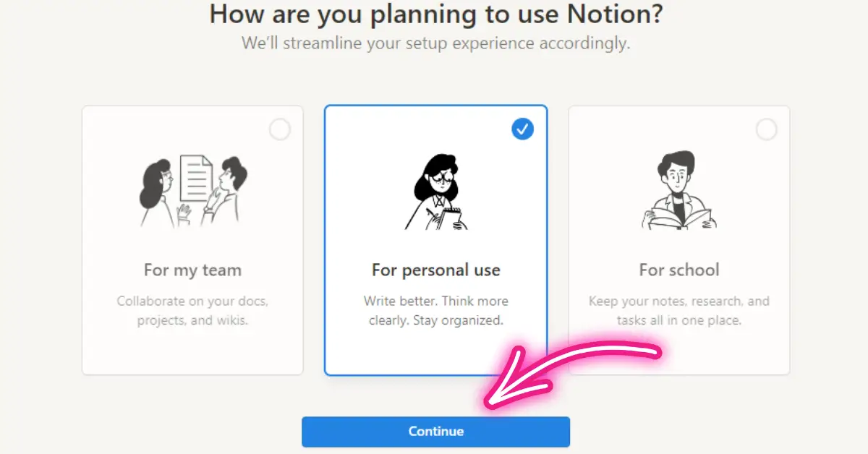The image size is (868, 454).
Task: Select the "For my team" card
Action: click(x=192, y=239)
